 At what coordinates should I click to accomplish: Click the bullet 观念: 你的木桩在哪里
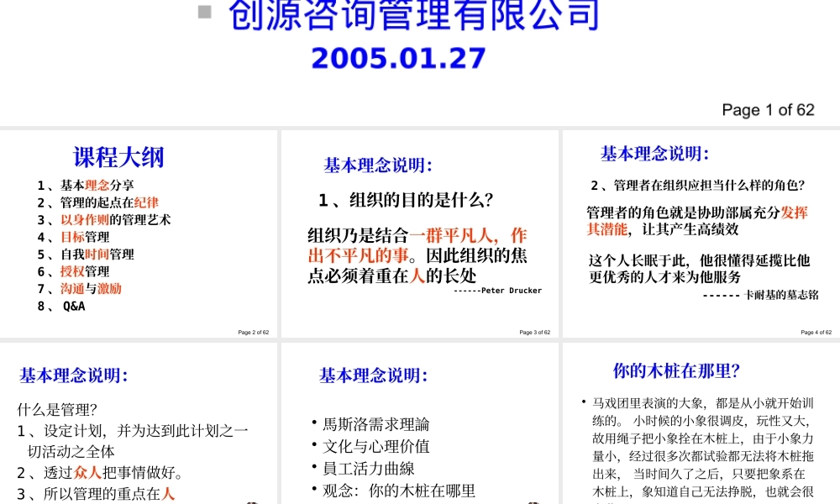(x=399, y=491)
